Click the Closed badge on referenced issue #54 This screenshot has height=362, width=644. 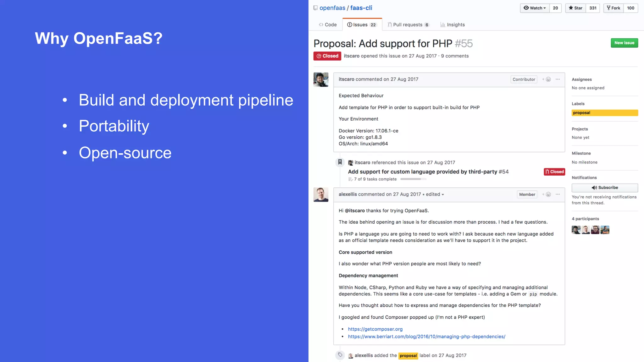pyautogui.click(x=554, y=172)
